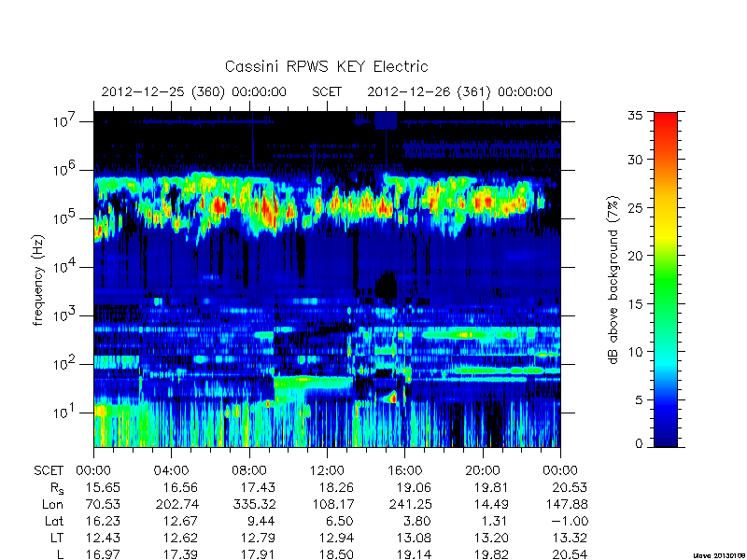Click colorbar tick value 10
The image size is (747, 560).
[x=635, y=352]
